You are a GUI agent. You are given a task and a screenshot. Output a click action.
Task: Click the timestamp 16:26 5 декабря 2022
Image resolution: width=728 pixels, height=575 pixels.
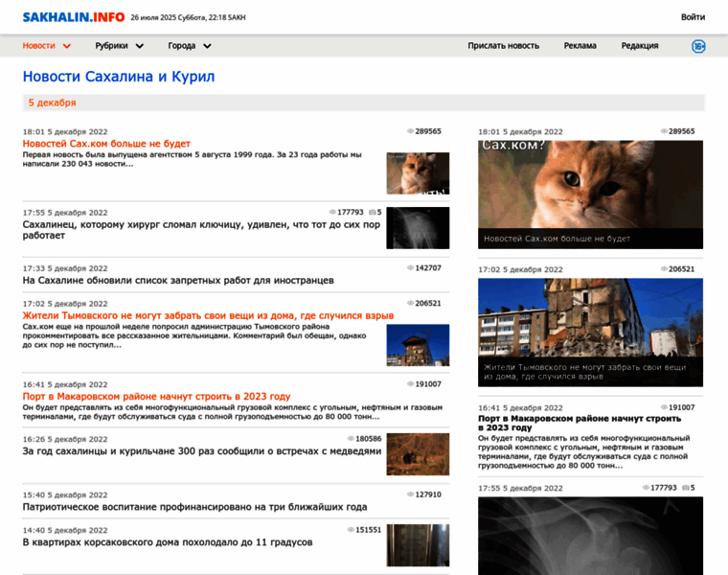pos(65,439)
